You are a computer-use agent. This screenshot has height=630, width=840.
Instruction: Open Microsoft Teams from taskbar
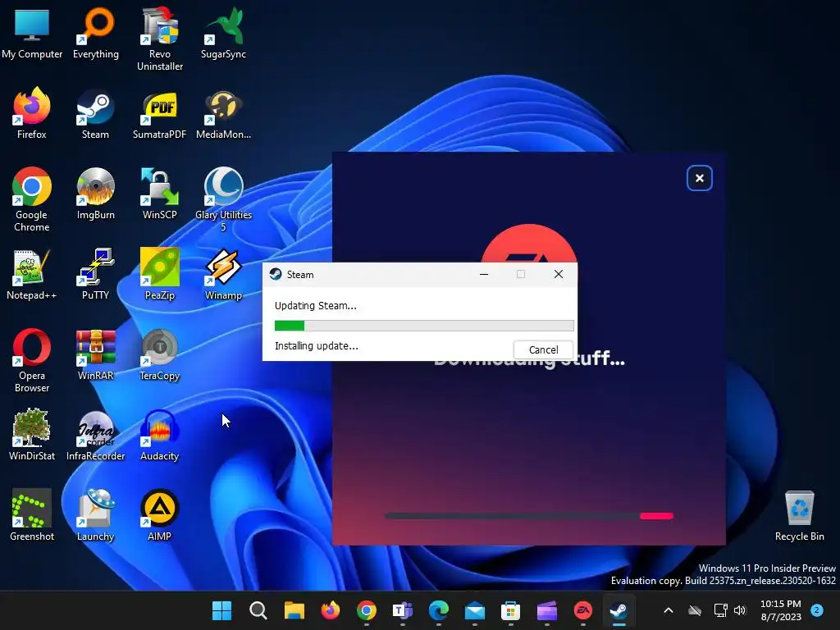point(402,610)
